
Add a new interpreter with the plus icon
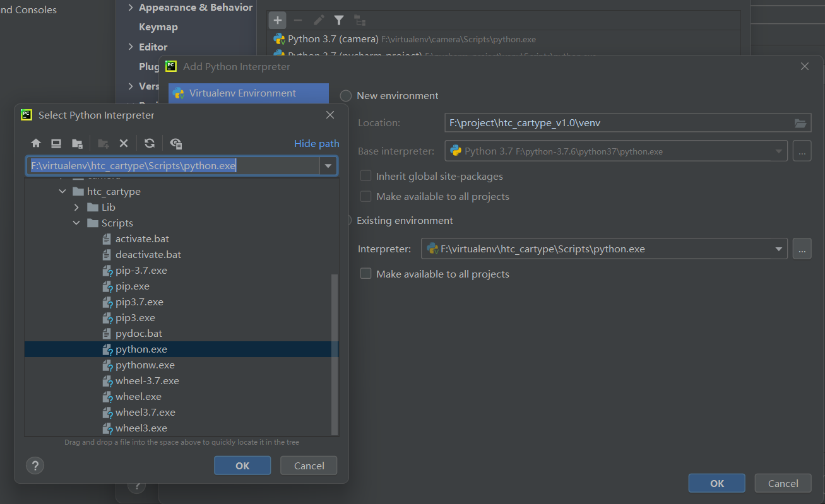coord(277,20)
